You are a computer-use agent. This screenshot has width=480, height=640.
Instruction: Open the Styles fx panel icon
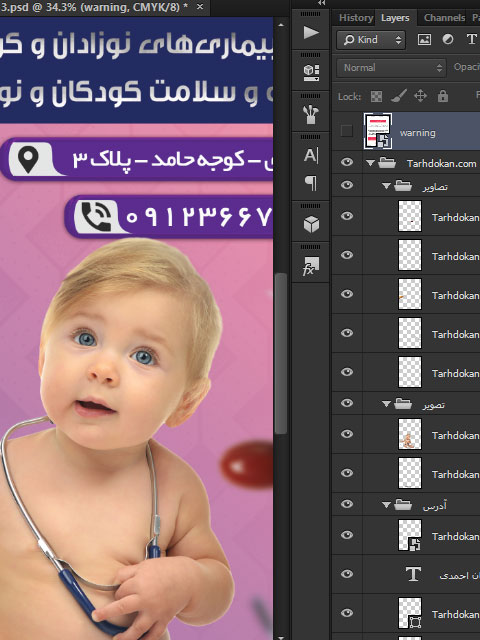(x=311, y=266)
